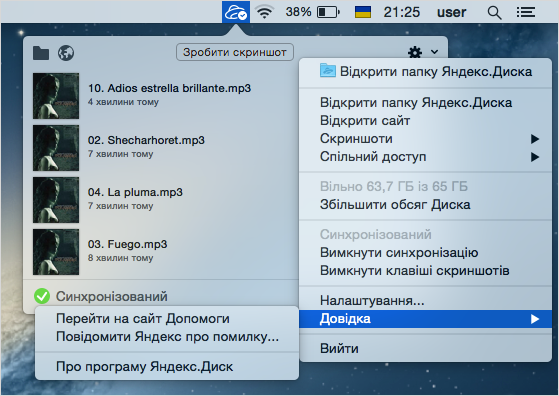Choose Збільшити обсяг Диска
Screen dimensions: 559x396
click(425, 205)
